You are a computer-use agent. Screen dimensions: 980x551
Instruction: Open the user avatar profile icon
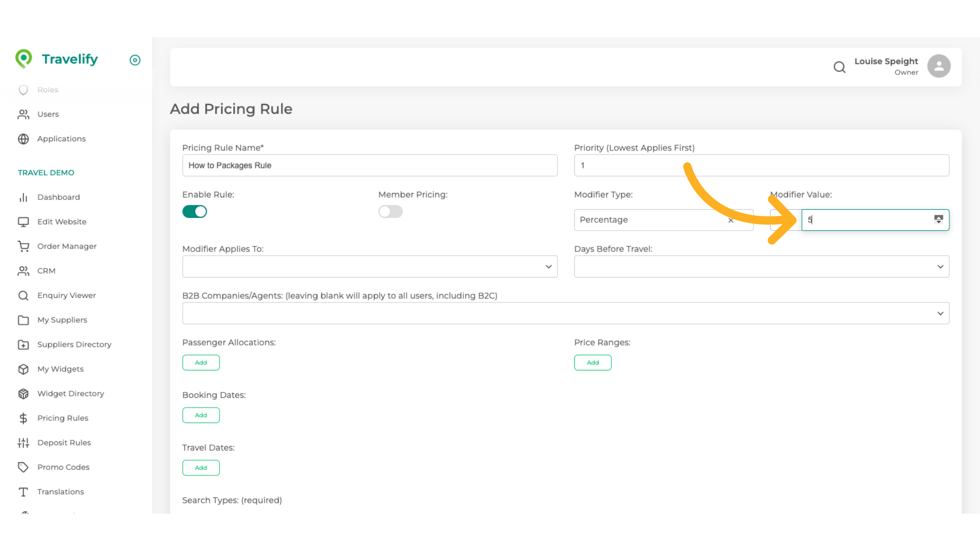939,66
